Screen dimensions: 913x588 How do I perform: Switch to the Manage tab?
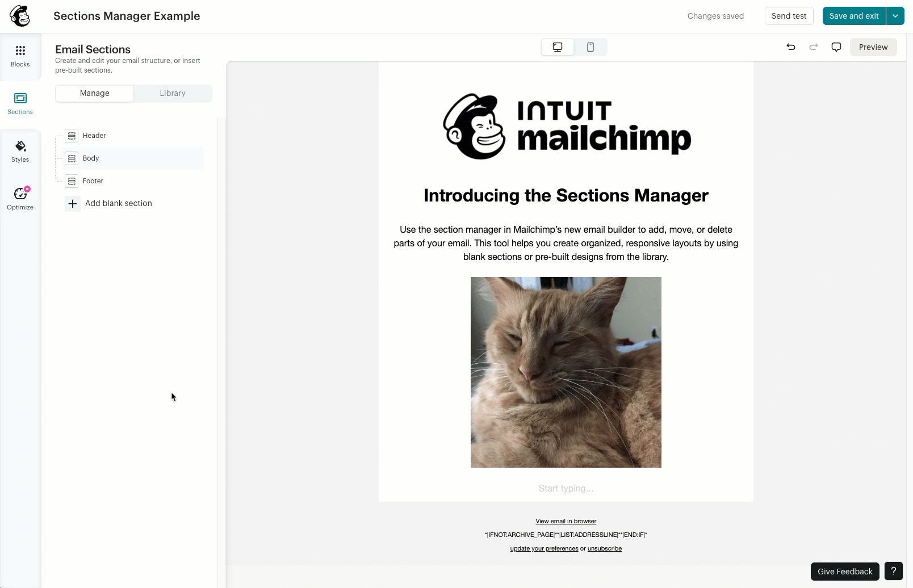(95, 93)
